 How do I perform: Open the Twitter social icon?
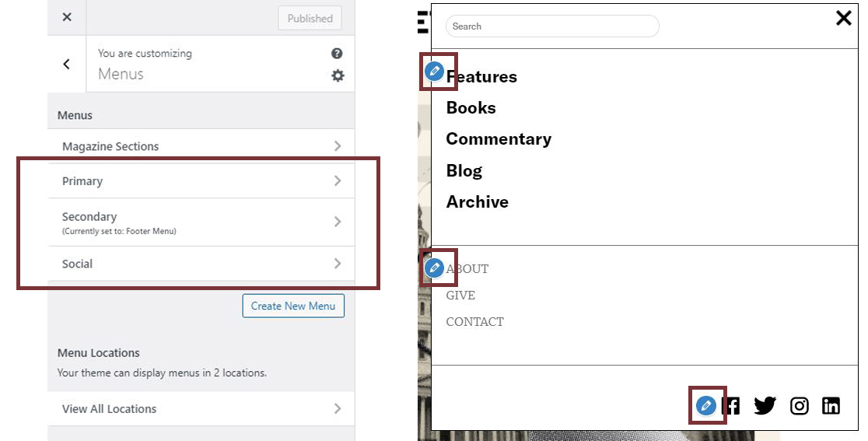765,405
